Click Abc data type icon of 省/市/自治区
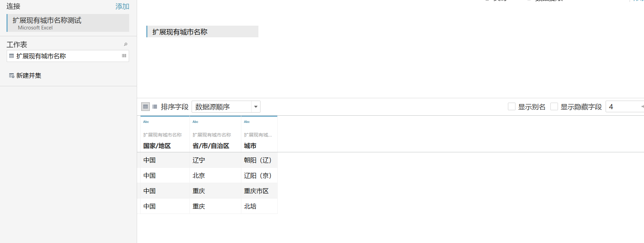 coord(195,122)
